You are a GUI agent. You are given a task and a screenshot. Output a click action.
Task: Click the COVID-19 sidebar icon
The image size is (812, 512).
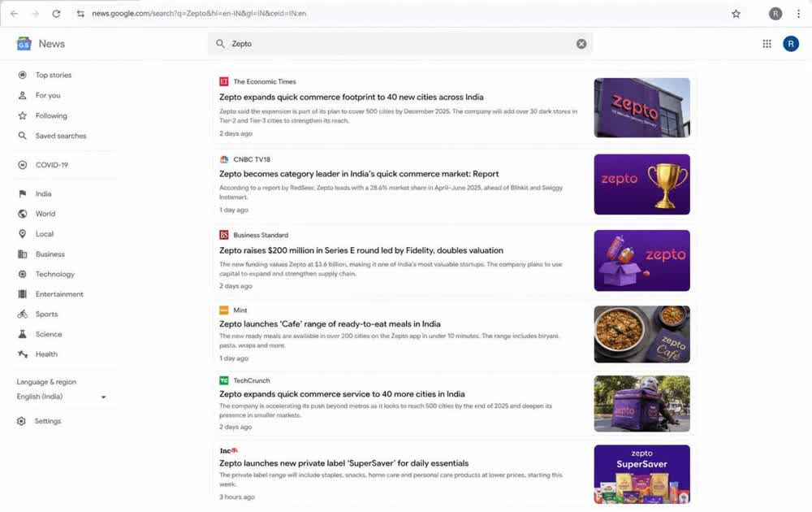coord(22,165)
